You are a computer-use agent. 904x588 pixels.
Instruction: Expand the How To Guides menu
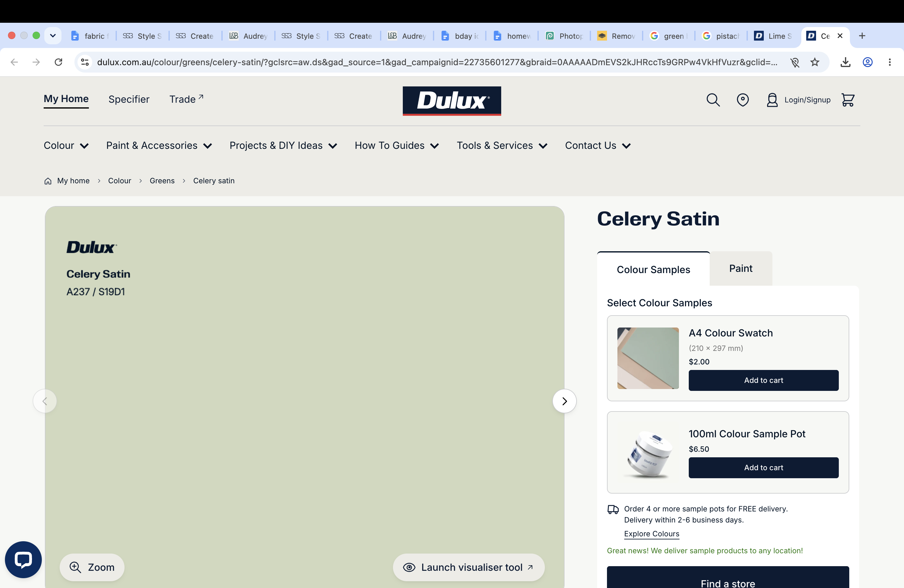pyautogui.click(x=397, y=145)
